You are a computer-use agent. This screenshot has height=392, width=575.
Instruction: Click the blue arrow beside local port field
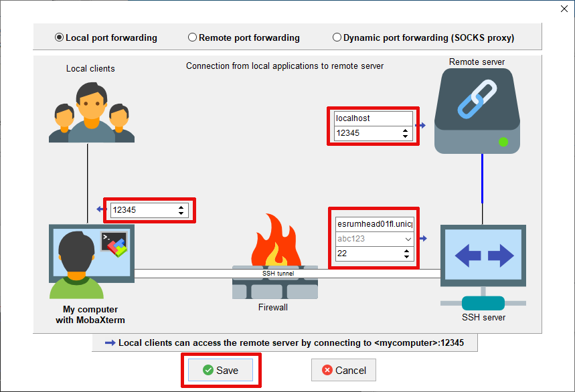tap(101, 210)
